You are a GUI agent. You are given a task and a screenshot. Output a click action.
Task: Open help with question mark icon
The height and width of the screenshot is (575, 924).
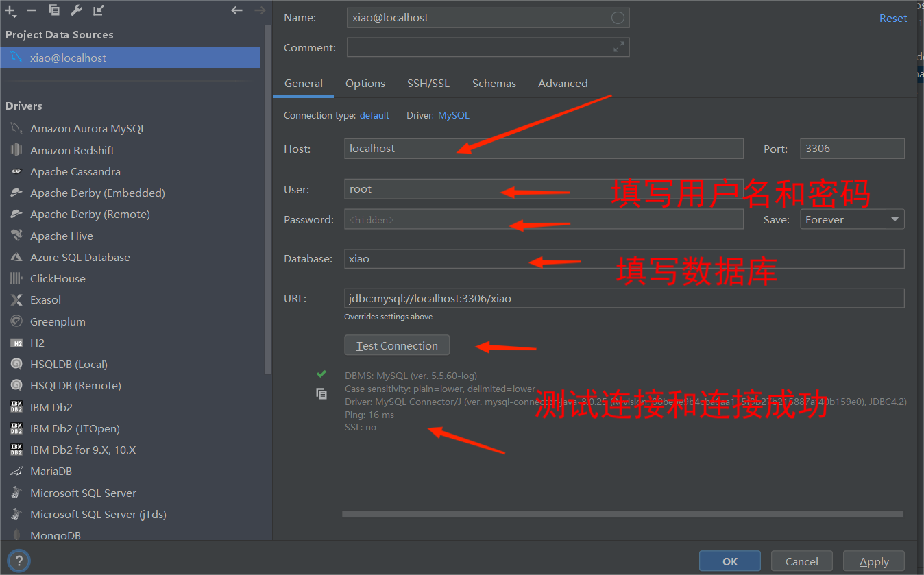point(19,561)
